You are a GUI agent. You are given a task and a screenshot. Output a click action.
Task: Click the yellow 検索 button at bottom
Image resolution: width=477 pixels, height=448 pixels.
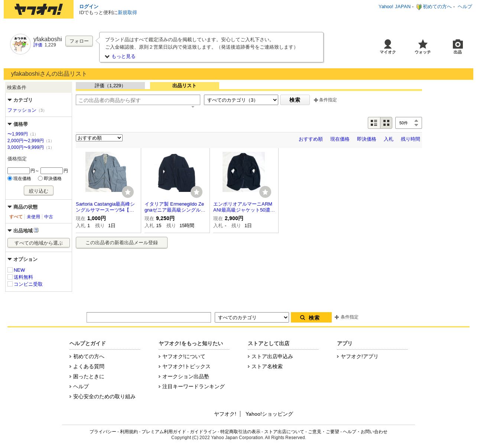coord(311,317)
